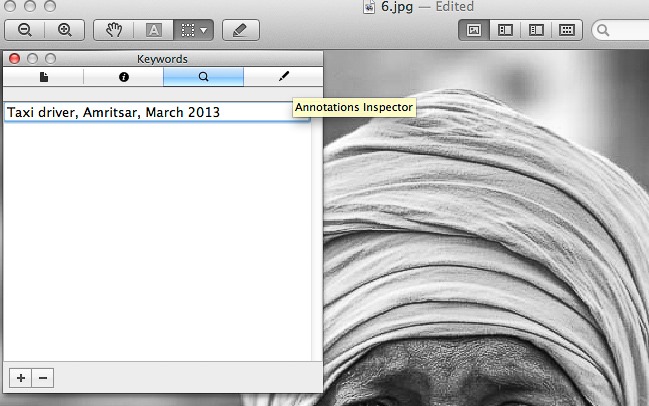This screenshot has width=649, height=406.
Task: Show the Edit toolbar with pencil button
Action: click(x=239, y=30)
